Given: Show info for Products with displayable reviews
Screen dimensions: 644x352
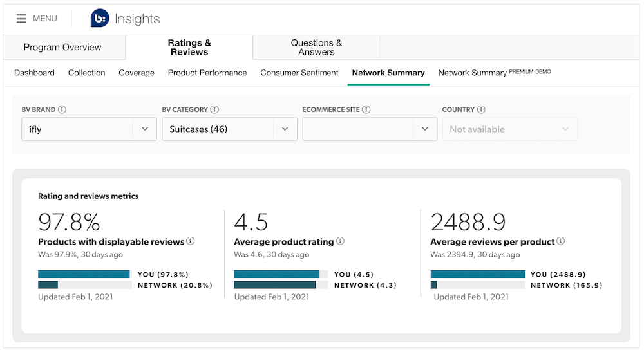Looking at the screenshot, I should pos(191,241).
